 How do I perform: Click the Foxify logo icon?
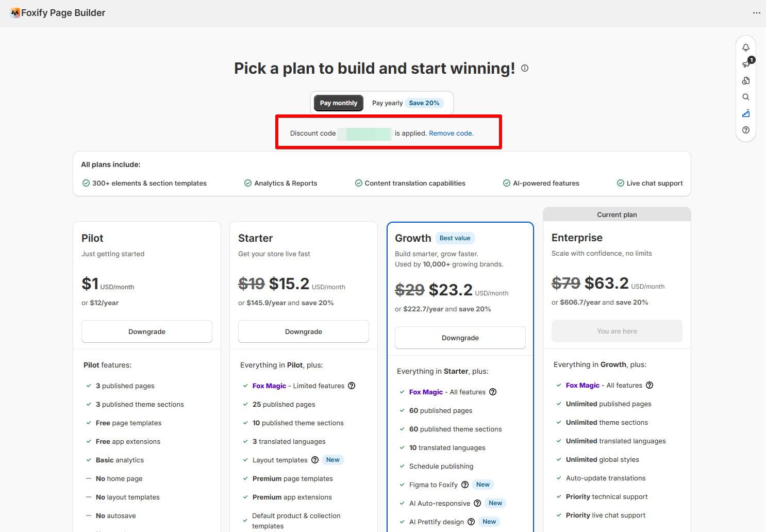[15, 13]
